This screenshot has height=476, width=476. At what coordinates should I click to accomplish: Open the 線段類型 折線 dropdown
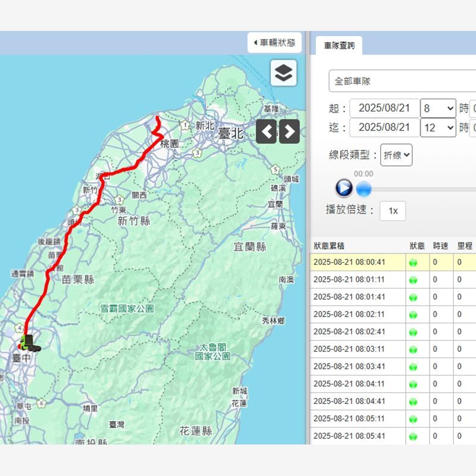click(x=396, y=155)
